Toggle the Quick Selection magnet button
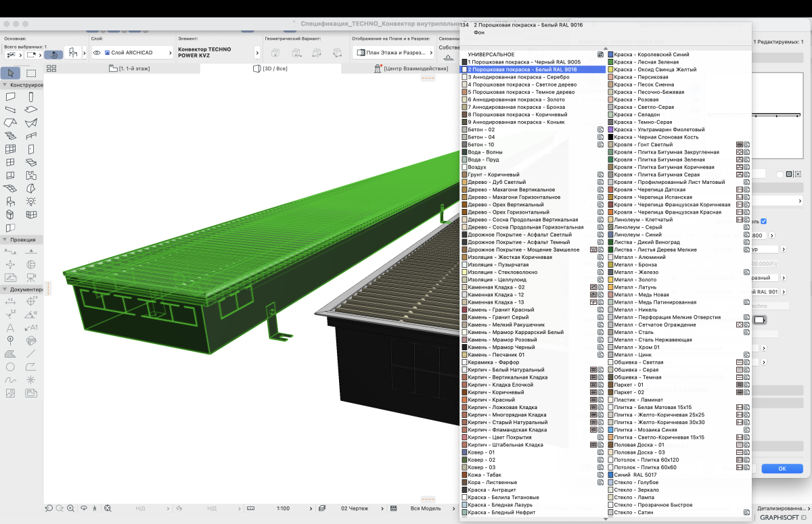This screenshot has width=812, height=524. point(54,53)
